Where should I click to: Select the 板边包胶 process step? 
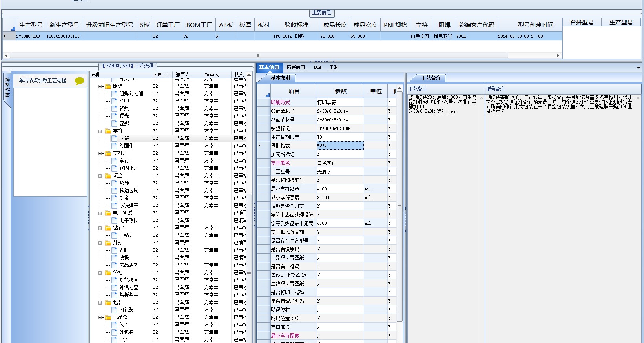[x=129, y=190]
